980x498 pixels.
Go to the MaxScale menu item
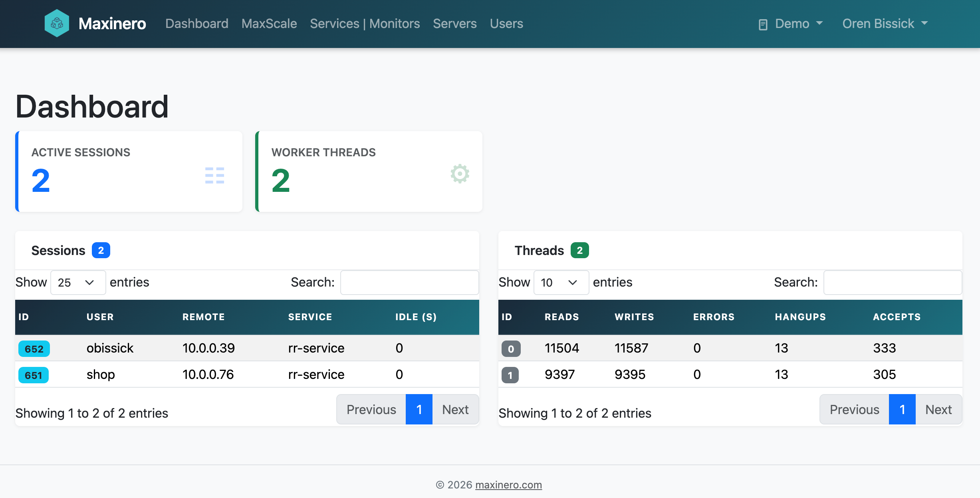[x=269, y=24]
